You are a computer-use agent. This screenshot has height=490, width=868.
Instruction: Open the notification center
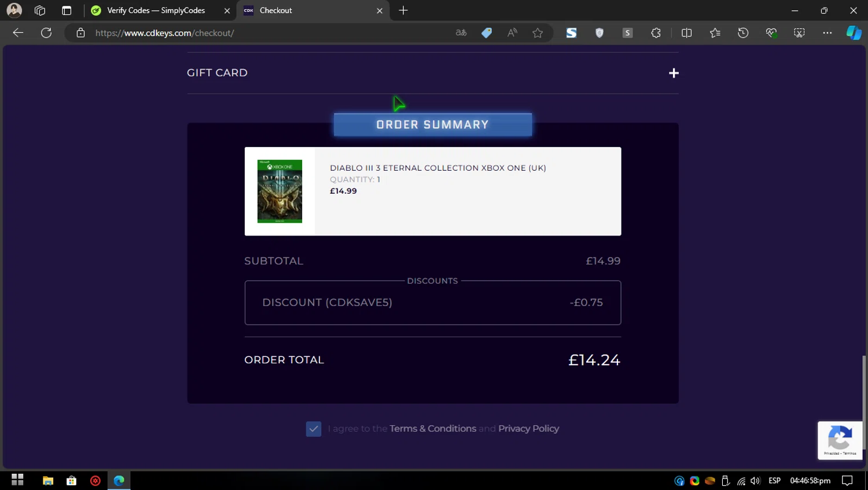click(847, 481)
